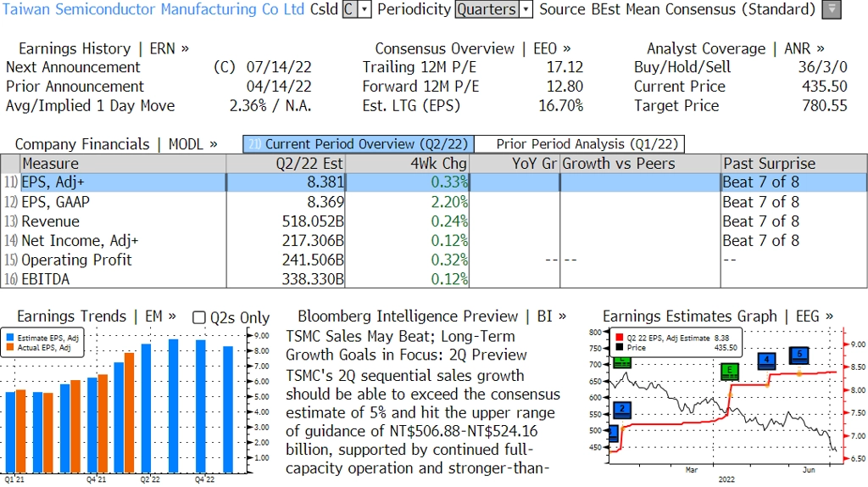Click the Csld C value field

click(350, 9)
